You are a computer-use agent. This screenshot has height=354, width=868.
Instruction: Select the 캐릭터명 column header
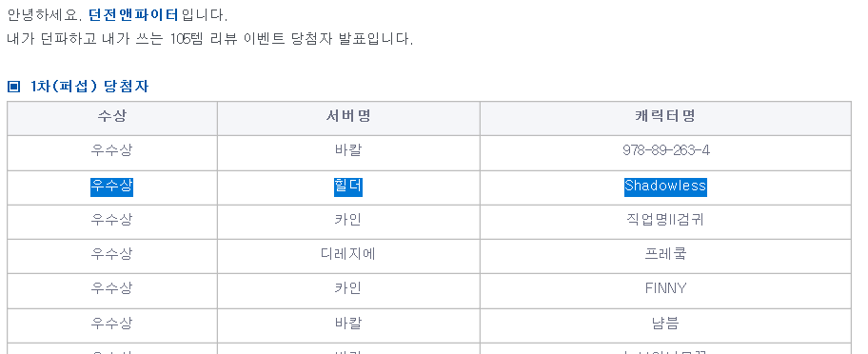665,116
